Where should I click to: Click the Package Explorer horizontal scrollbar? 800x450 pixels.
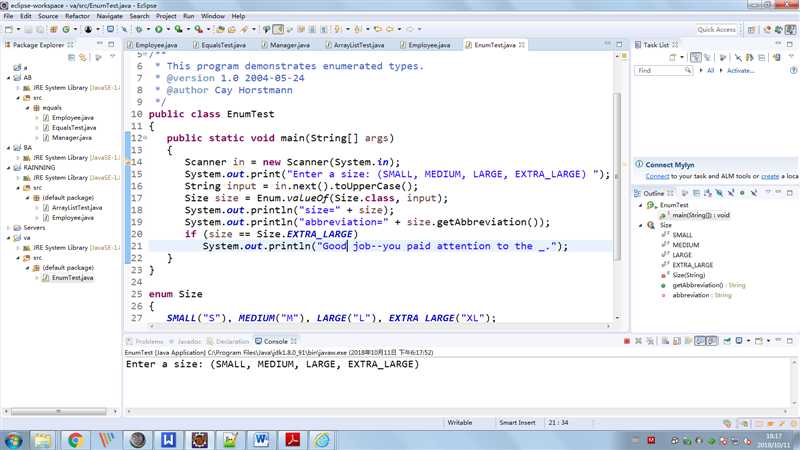[x=59, y=411]
